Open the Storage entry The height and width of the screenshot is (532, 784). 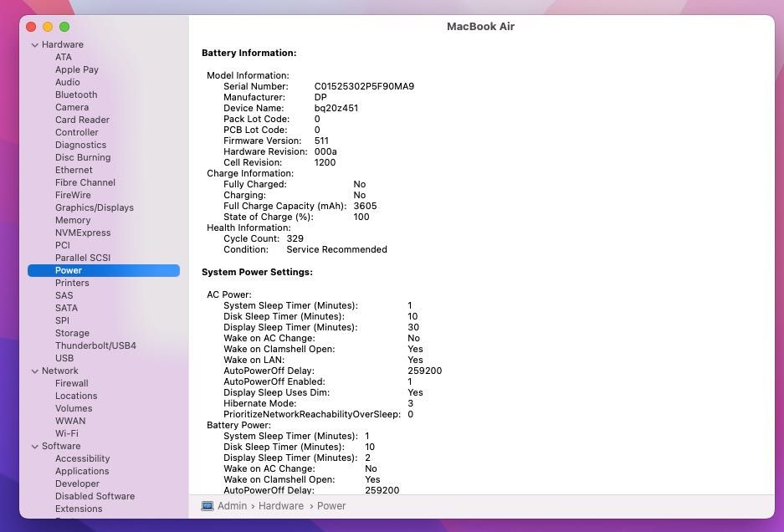[x=72, y=333]
